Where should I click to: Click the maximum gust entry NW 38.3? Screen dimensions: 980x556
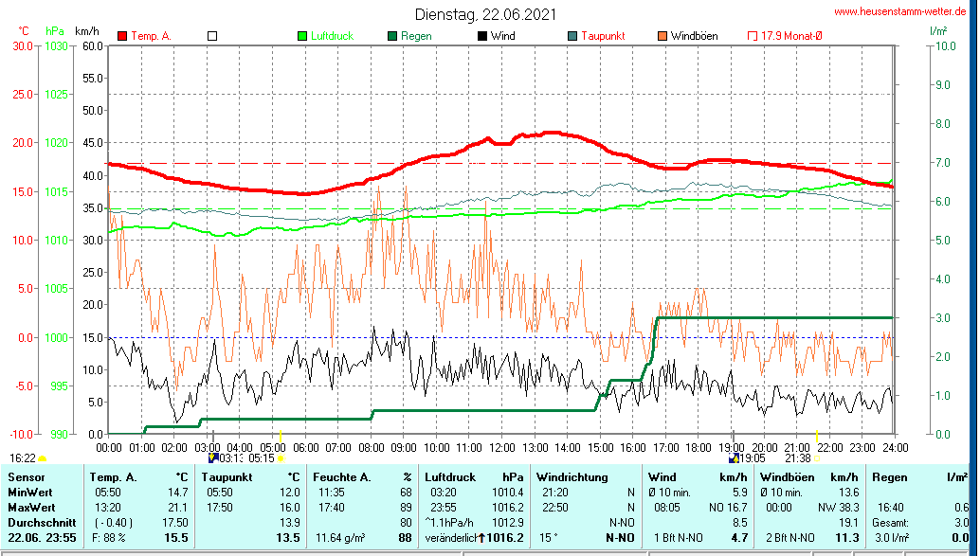[x=839, y=508]
